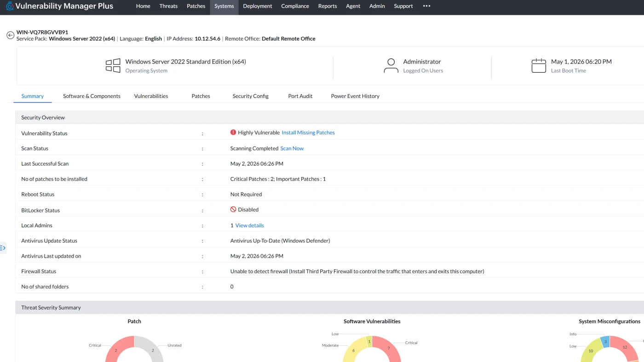Click 'Antivirus Up-To-Date (Windows Defender)' value
This screenshot has height=362, width=644.
click(280, 241)
